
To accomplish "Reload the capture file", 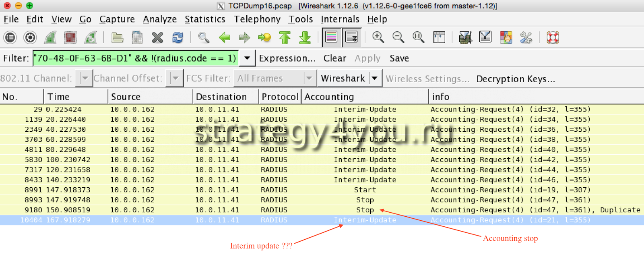I will coord(178,37).
